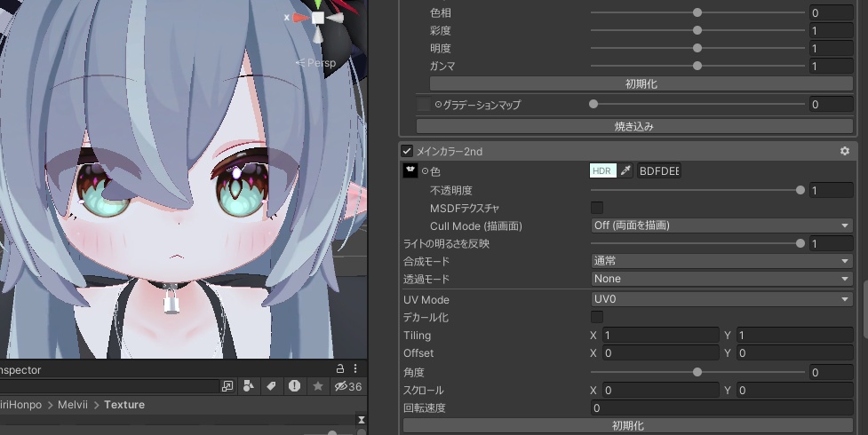Toggle hidden packages eye icon showing 36
The image size is (868, 435).
point(348,386)
